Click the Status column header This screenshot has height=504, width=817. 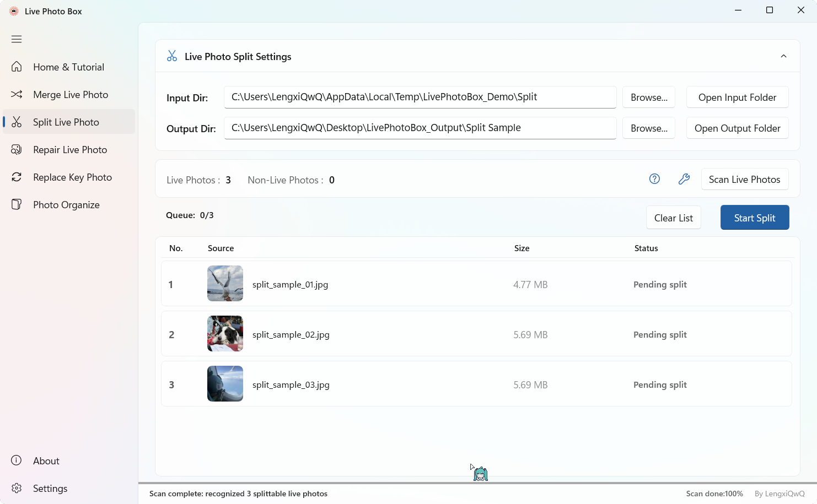(646, 248)
